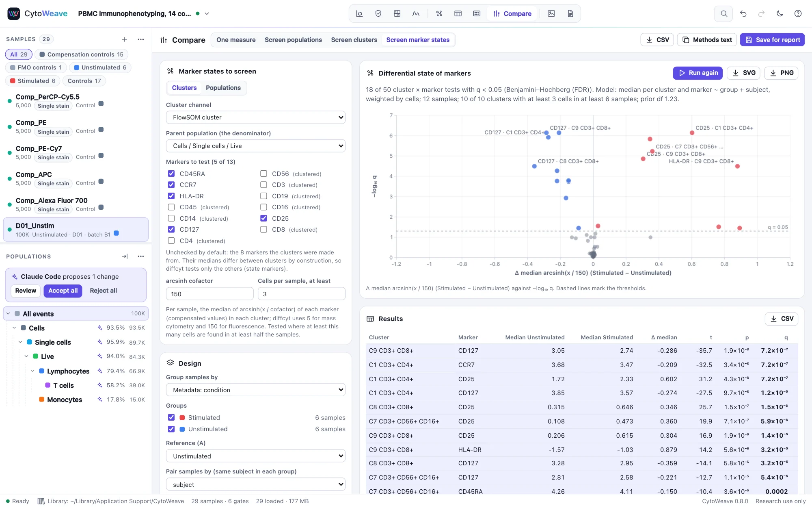Image resolution: width=812 pixels, height=508 pixels.
Task: Uncheck the Stimulated group checkbox
Action: [x=171, y=417]
